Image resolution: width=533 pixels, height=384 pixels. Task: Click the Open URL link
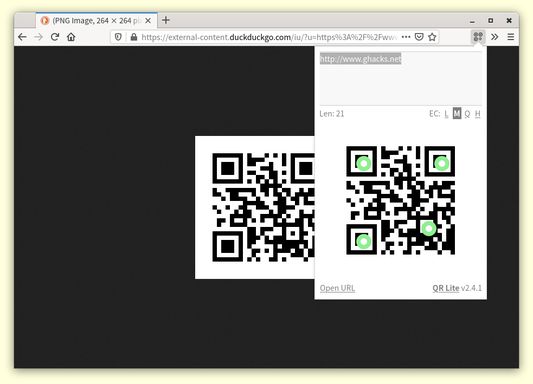pos(337,288)
